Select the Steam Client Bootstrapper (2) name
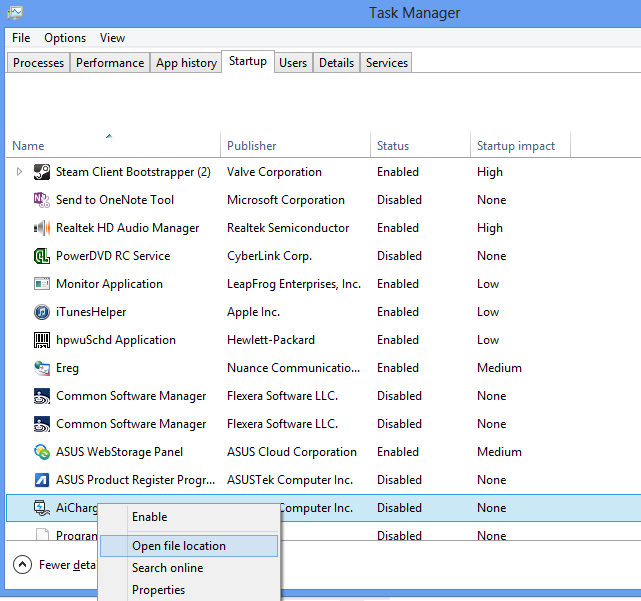Screen dimensions: 641x601 click(133, 172)
